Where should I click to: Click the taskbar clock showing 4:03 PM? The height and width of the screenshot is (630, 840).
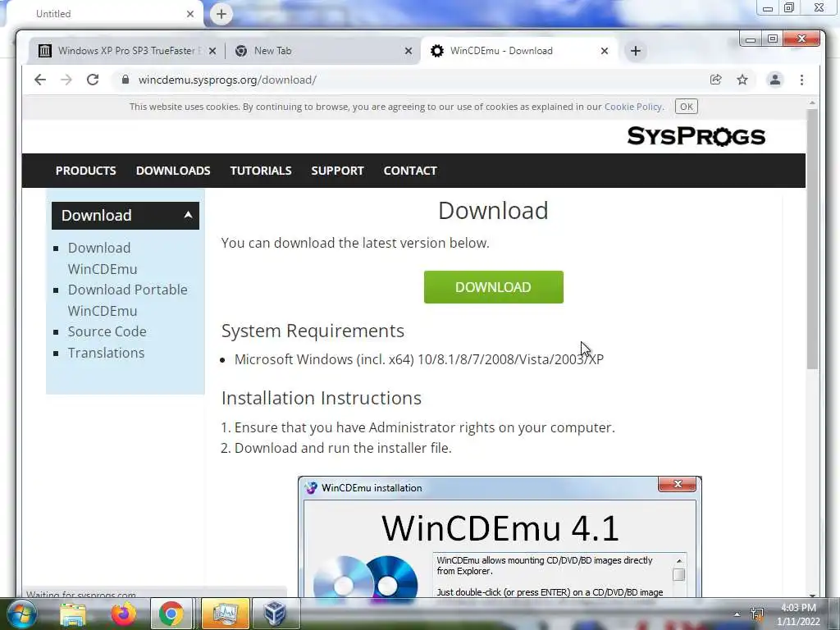point(798,614)
